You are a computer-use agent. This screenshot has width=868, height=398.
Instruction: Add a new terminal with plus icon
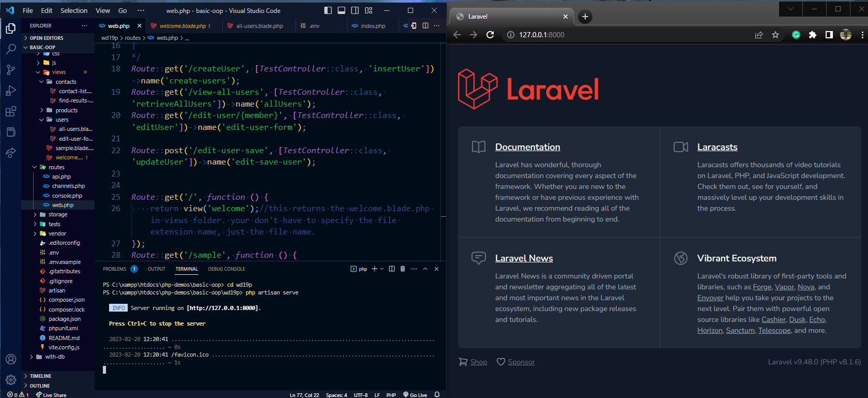point(374,269)
